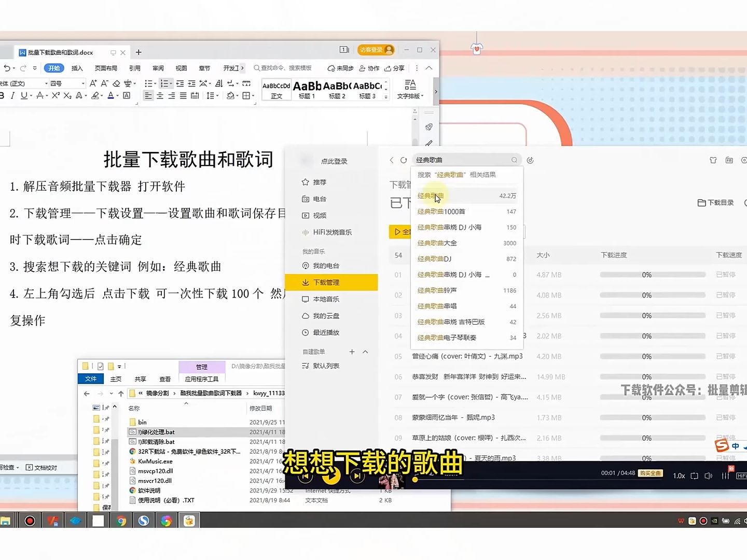
Task: Switch to 页面布局 tab
Action: (106, 68)
